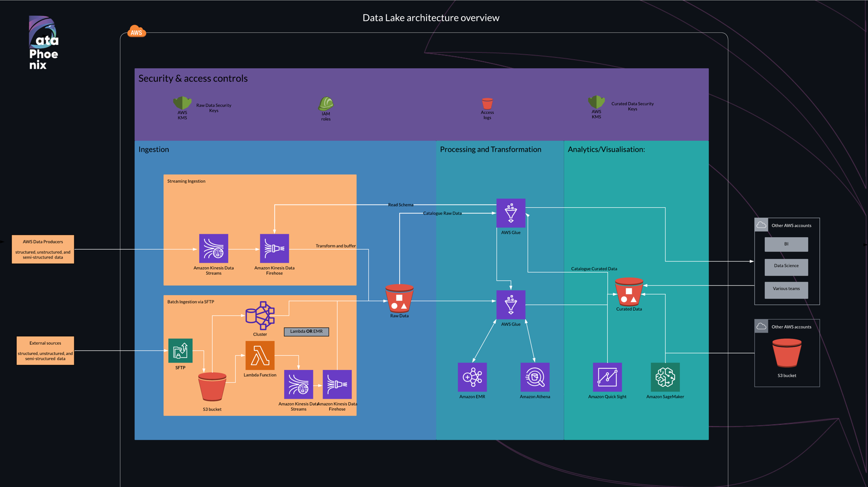This screenshot has width=868, height=487.
Task: Click the Kinesis Data Firehose icon in Batch Ingestion
Action: [337, 384]
